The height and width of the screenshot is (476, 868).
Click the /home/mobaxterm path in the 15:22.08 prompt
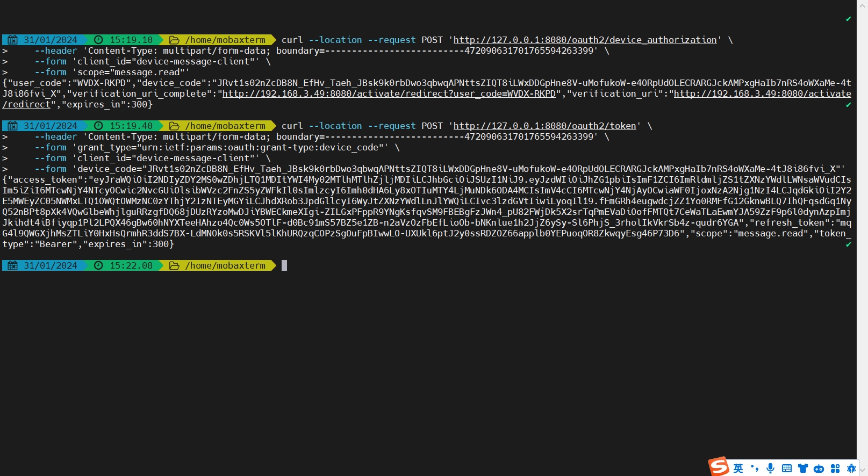coord(225,265)
